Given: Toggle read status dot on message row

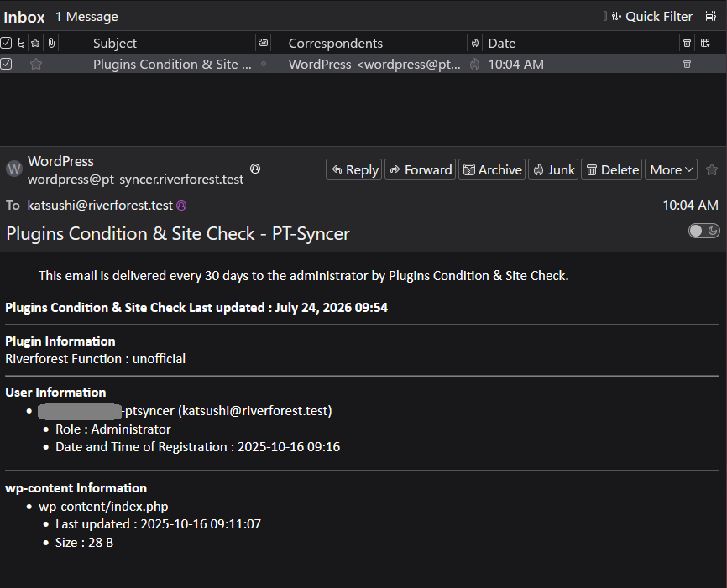Looking at the screenshot, I should 264,64.
